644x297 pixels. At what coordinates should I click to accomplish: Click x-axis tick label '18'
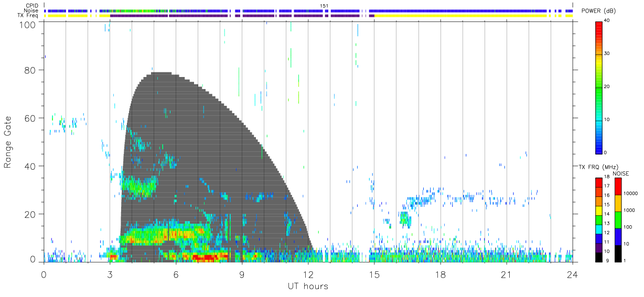[x=440, y=274]
